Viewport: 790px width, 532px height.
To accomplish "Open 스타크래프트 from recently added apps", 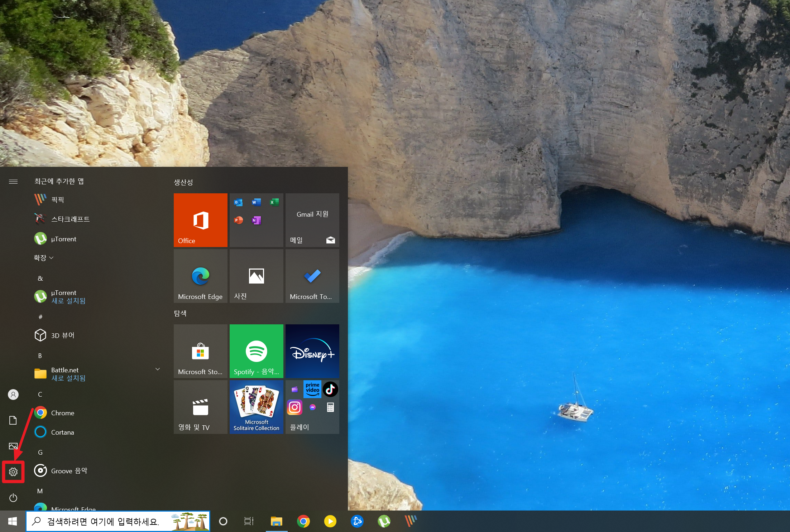I will [70, 219].
